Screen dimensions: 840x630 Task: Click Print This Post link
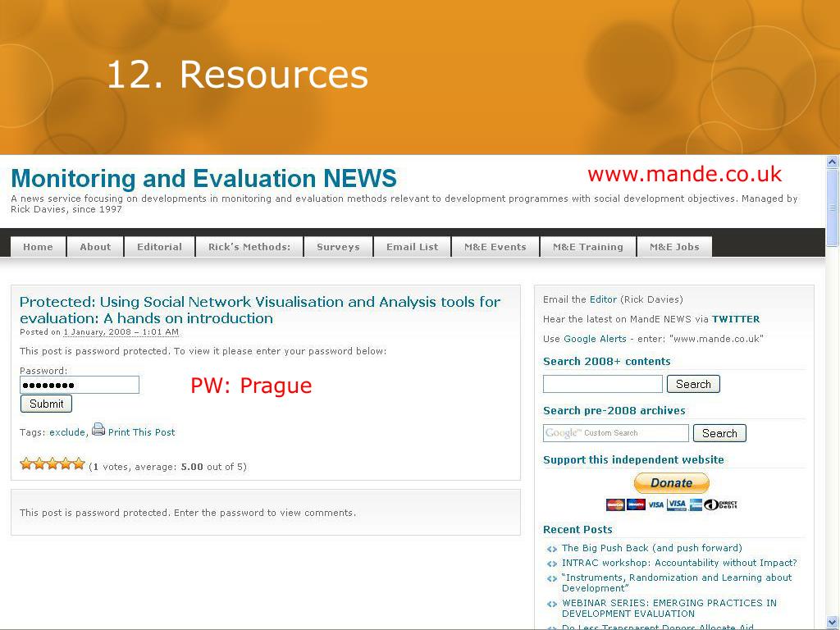[141, 432]
